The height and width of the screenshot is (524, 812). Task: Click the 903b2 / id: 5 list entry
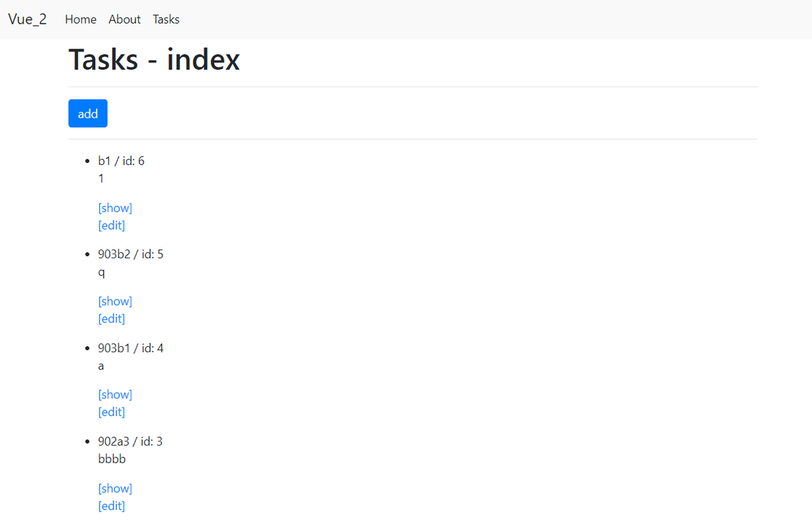point(131,254)
